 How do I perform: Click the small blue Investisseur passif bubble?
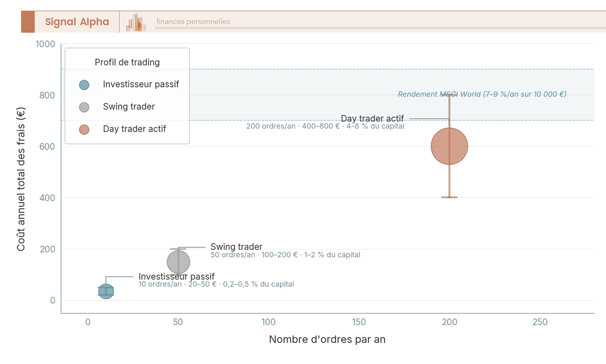tap(106, 291)
